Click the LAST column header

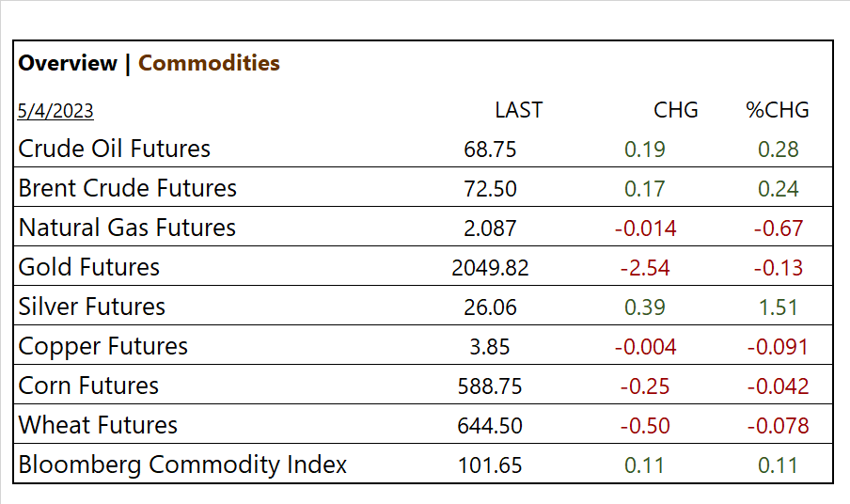click(x=518, y=110)
